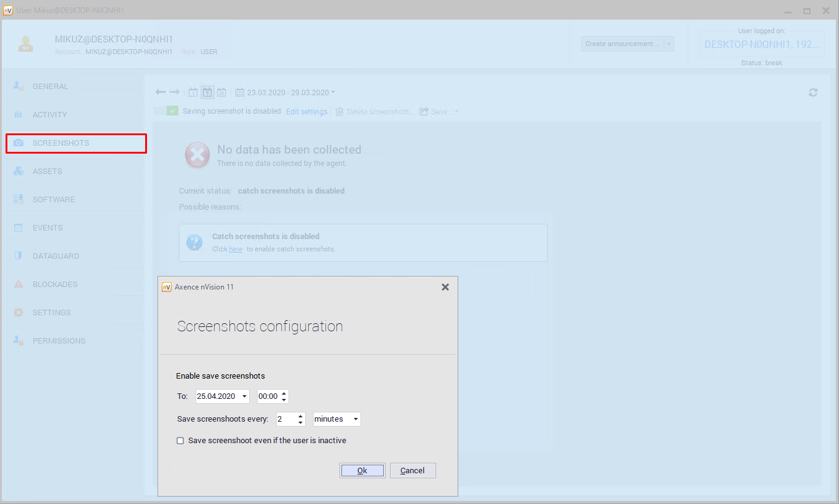This screenshot has height=504, width=839.
Task: Click the Assets cubes icon
Action: coord(18,171)
